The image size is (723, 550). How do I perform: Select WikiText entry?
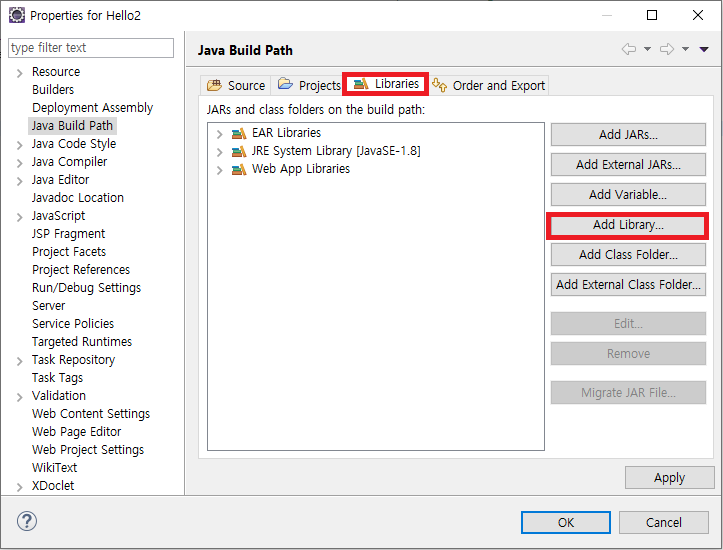[x=54, y=467]
